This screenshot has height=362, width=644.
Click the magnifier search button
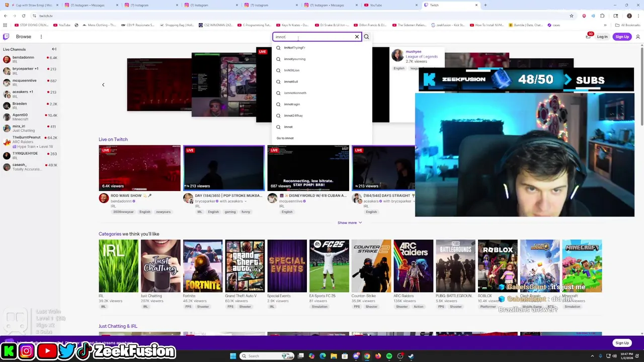pos(366,37)
